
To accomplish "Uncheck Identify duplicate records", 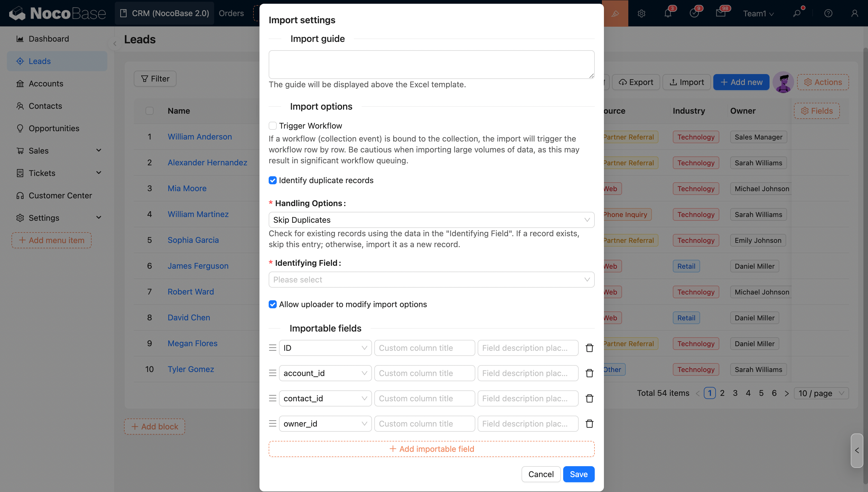I will coord(273,180).
